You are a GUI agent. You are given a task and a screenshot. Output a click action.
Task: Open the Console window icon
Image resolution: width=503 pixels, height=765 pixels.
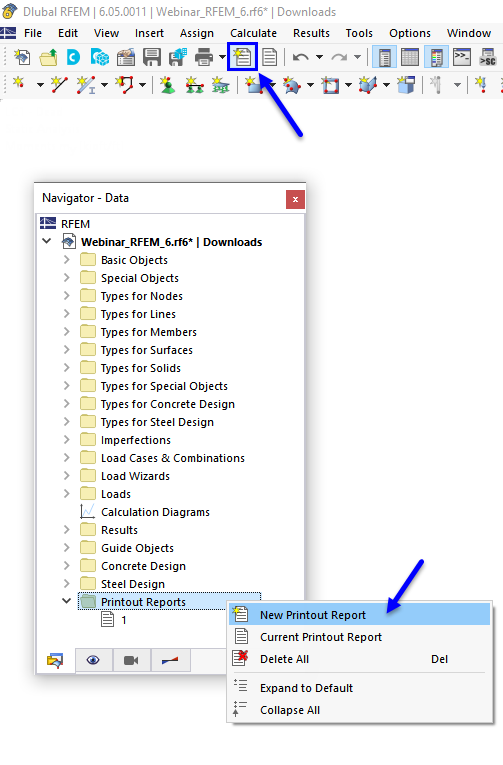point(462,57)
